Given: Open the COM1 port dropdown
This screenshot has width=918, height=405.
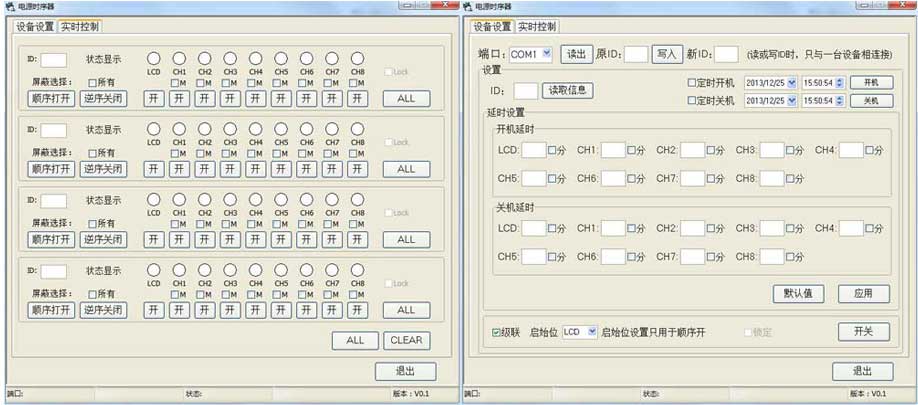Looking at the screenshot, I should pyautogui.click(x=547, y=53).
